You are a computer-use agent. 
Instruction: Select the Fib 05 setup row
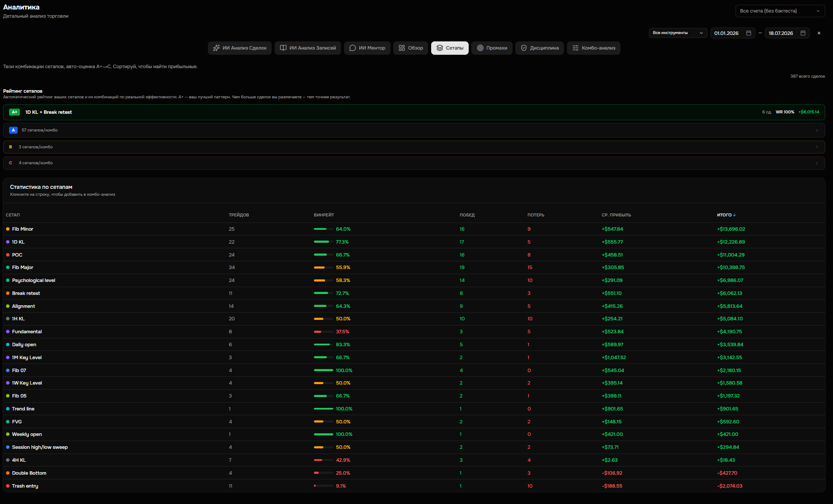414,396
